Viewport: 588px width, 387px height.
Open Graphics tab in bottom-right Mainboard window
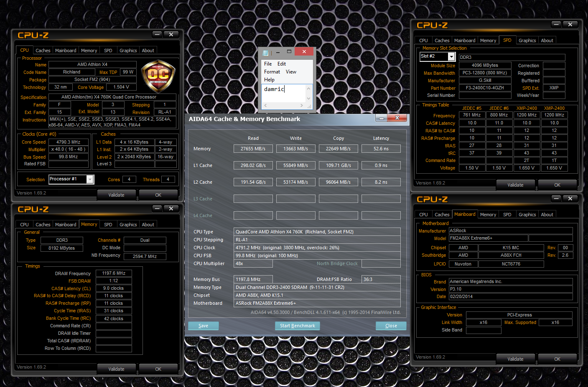(x=527, y=215)
